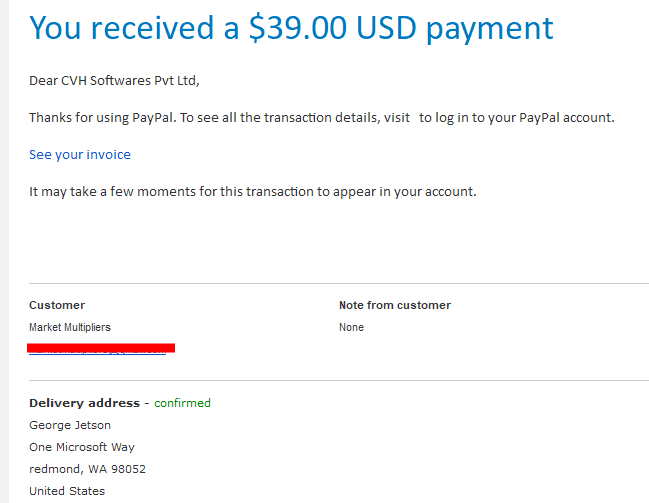Image resolution: width=649 pixels, height=503 pixels.
Task: Click the $39.00 USD amount in heading
Action: point(332,28)
